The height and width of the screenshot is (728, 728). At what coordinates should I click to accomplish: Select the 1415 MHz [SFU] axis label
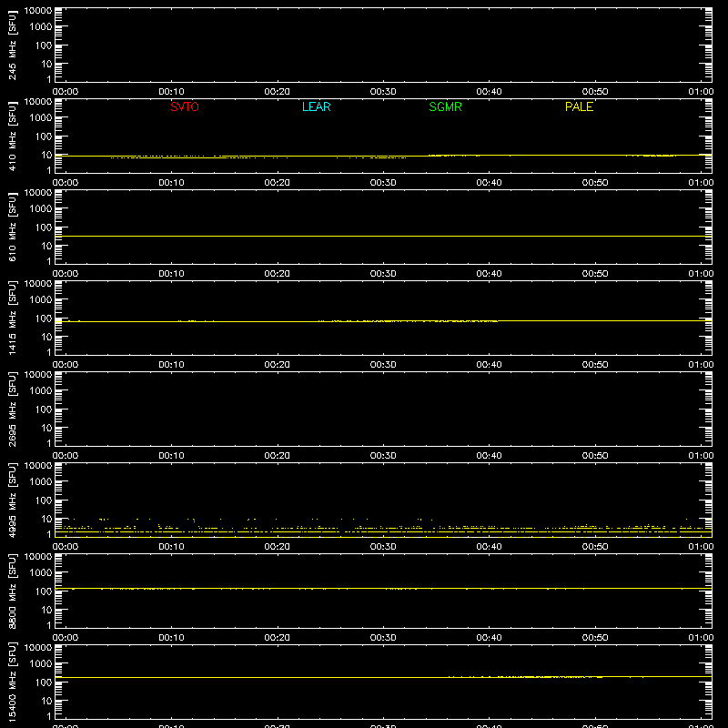coord(12,318)
